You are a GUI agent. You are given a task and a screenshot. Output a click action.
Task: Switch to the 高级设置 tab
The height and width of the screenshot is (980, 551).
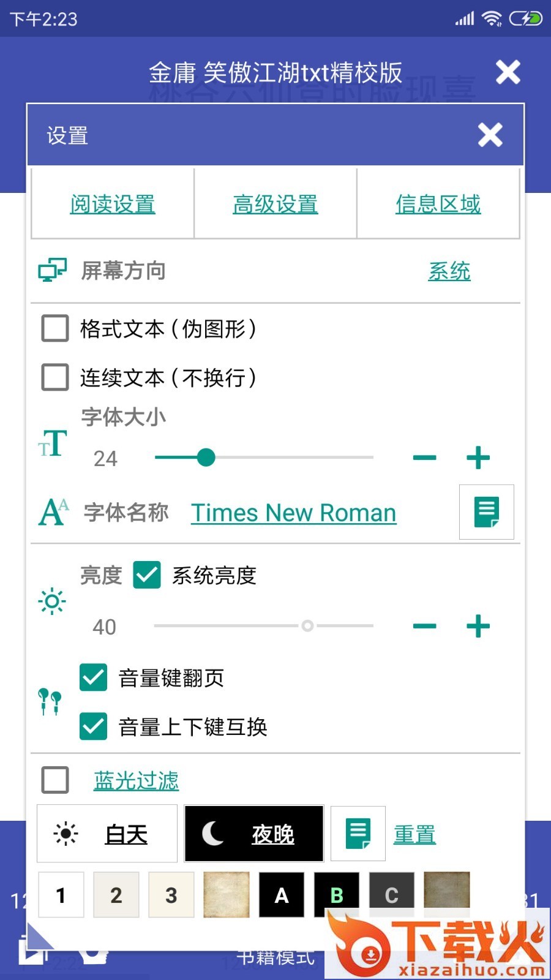pyautogui.click(x=275, y=204)
